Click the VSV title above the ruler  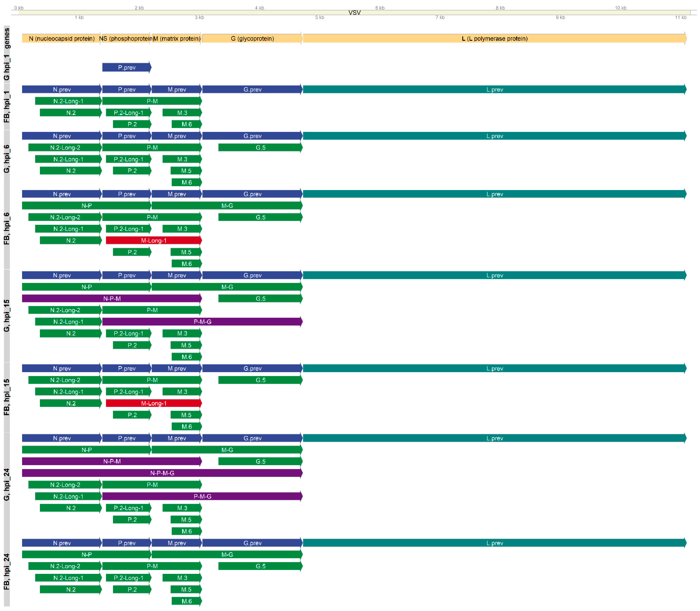pyautogui.click(x=355, y=13)
